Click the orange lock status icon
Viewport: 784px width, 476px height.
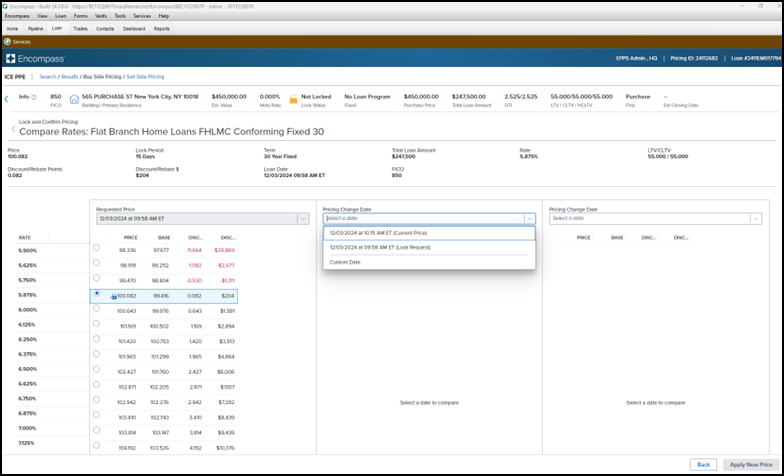[x=294, y=100]
